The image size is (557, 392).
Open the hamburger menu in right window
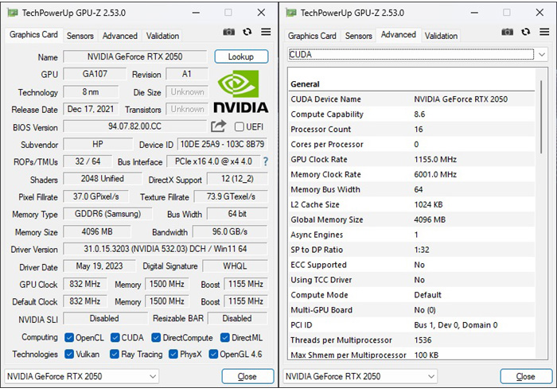pyautogui.click(x=544, y=32)
